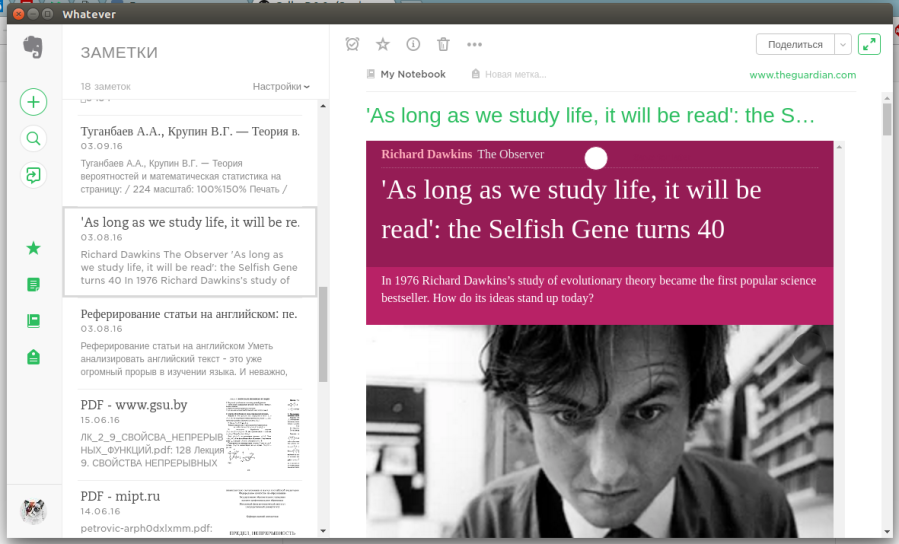Set a reminder with alarm clock icon
The image size is (899, 544).
coord(352,44)
